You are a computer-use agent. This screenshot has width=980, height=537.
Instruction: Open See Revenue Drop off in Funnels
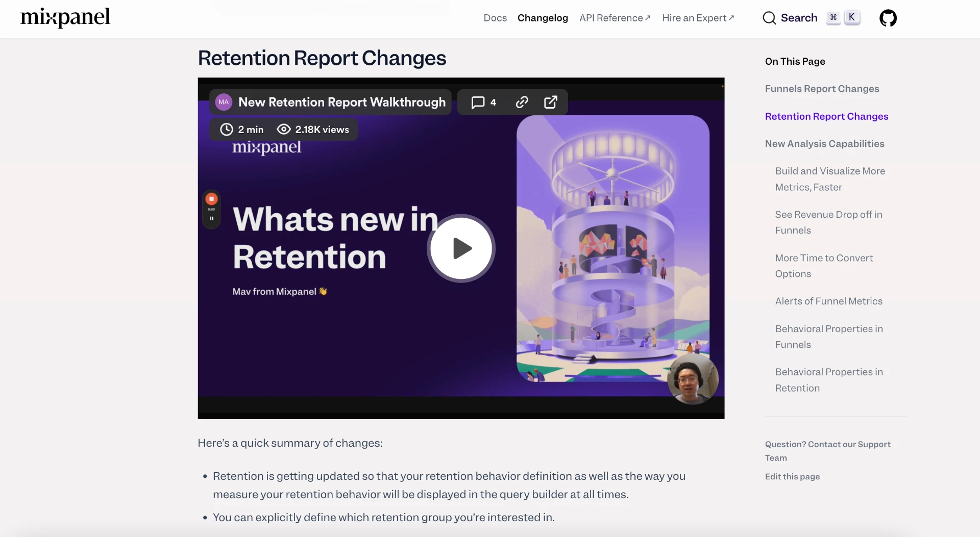(x=828, y=222)
